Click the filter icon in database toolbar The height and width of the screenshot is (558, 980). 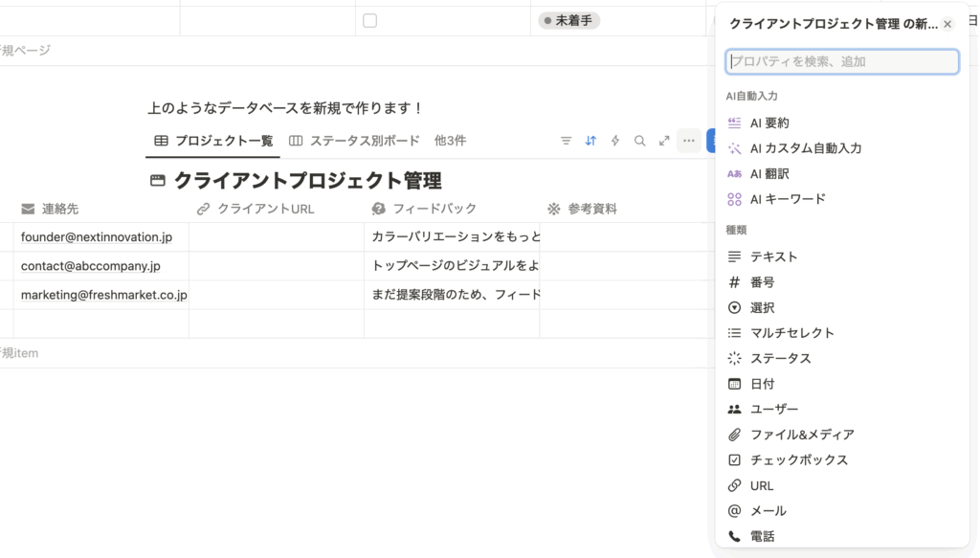566,141
